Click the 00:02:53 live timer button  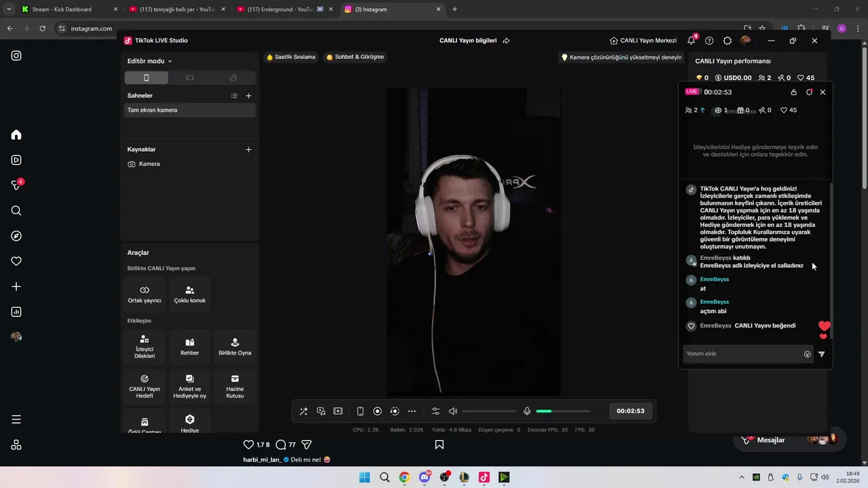pos(631,411)
